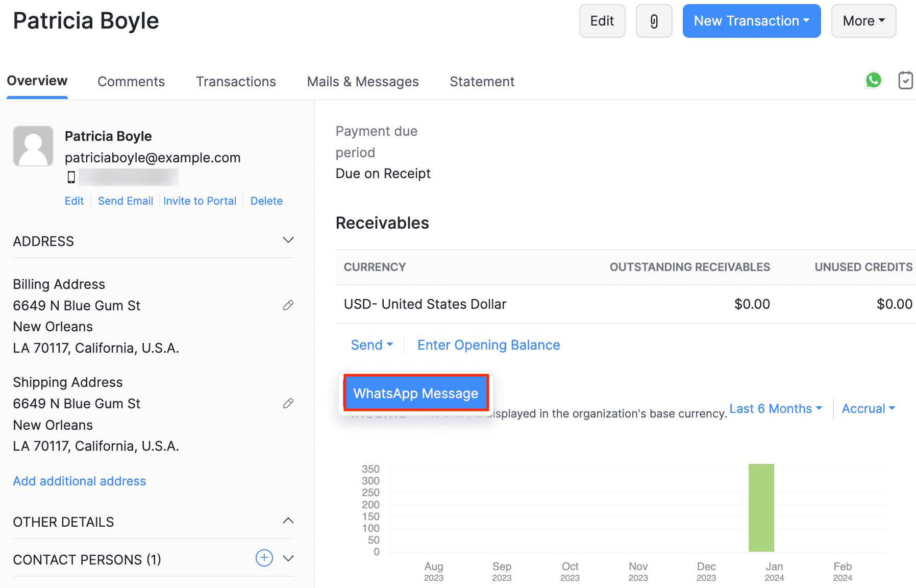Select the WhatsApp Message option

pos(416,393)
